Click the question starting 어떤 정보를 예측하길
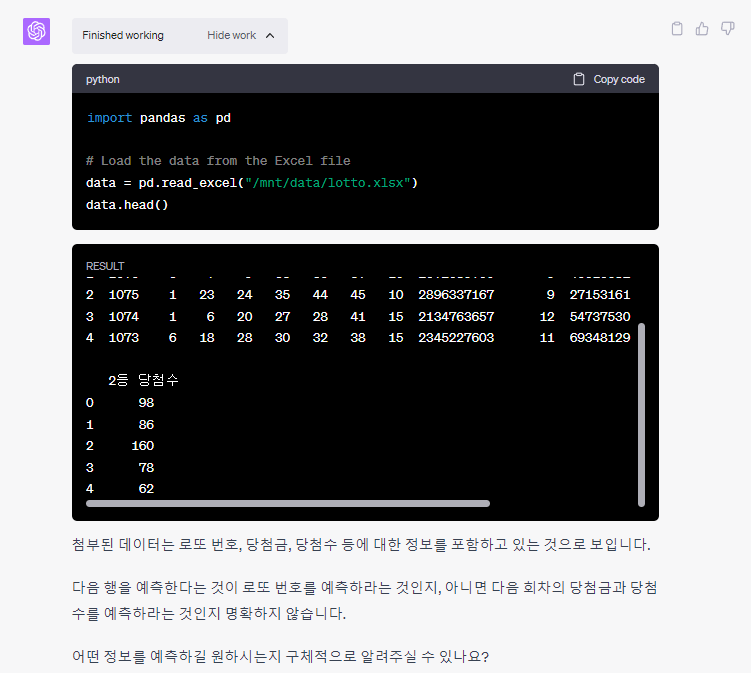751x673 pixels. click(x=280, y=656)
